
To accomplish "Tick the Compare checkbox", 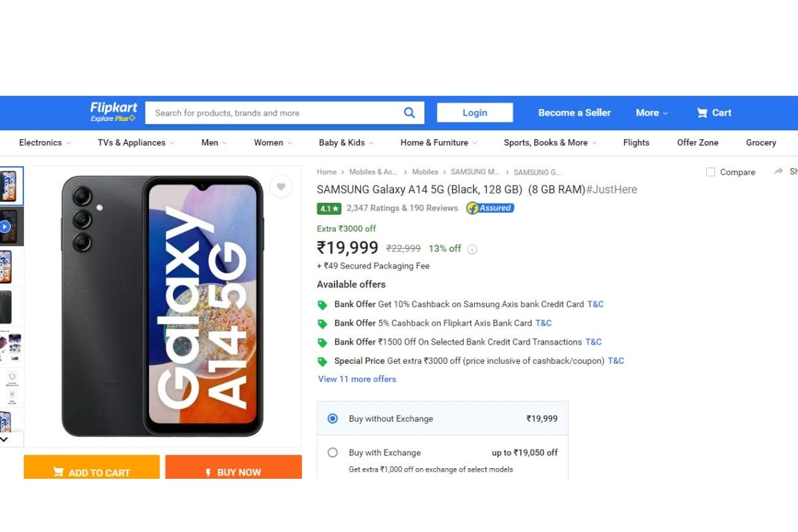I will coord(710,172).
